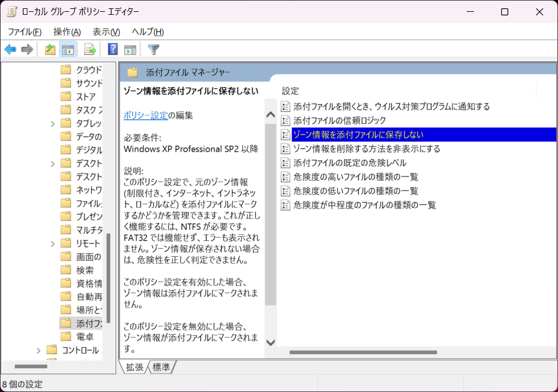Select 危険度の低いファイルの種類の一覧 setting
The height and width of the screenshot is (392, 558).
point(356,191)
